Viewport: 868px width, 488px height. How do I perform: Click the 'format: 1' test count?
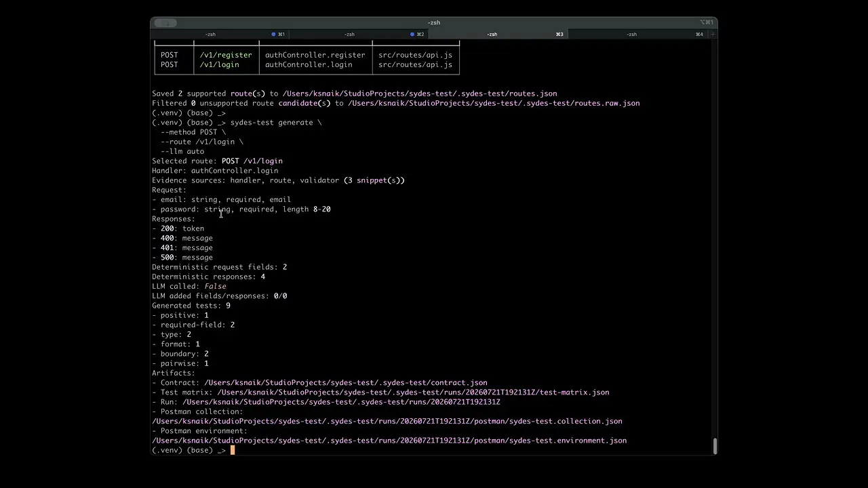coord(176,344)
